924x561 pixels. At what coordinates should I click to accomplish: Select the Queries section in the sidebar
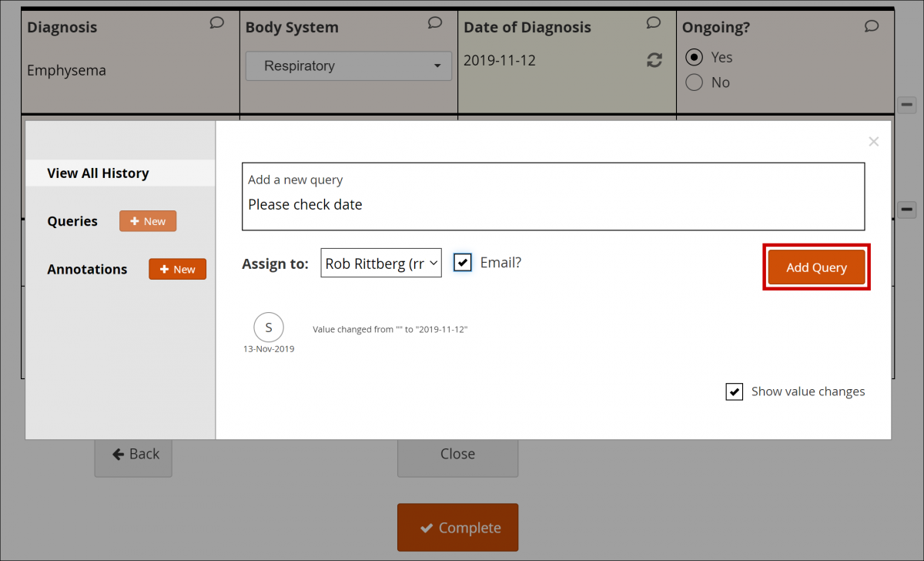72,221
